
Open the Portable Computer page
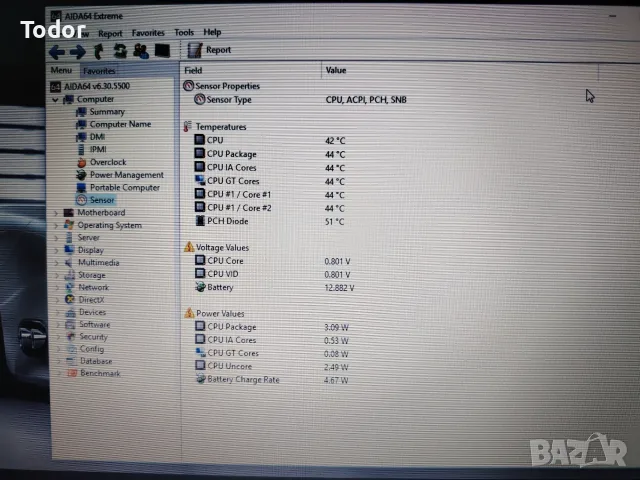point(118,187)
